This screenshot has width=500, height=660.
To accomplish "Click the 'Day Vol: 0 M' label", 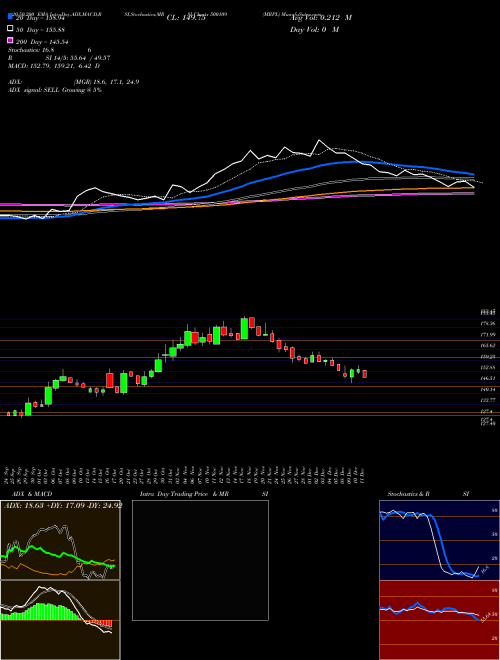I will click(x=315, y=29).
